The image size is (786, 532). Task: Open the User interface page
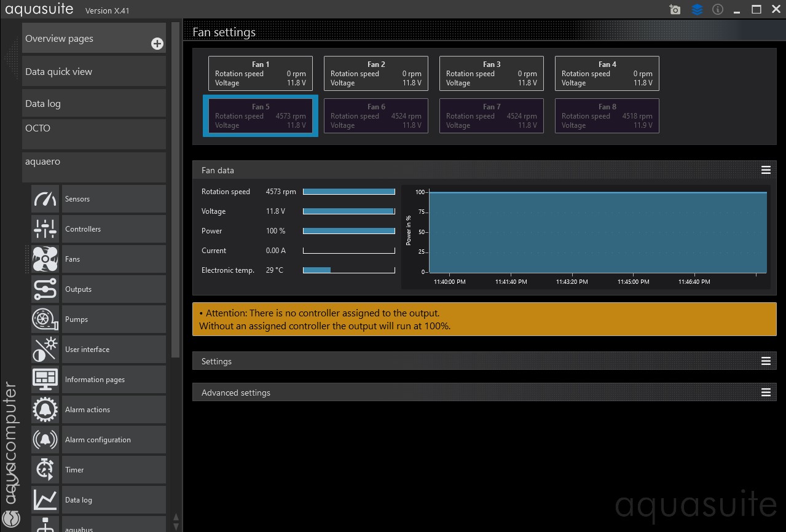pos(114,350)
